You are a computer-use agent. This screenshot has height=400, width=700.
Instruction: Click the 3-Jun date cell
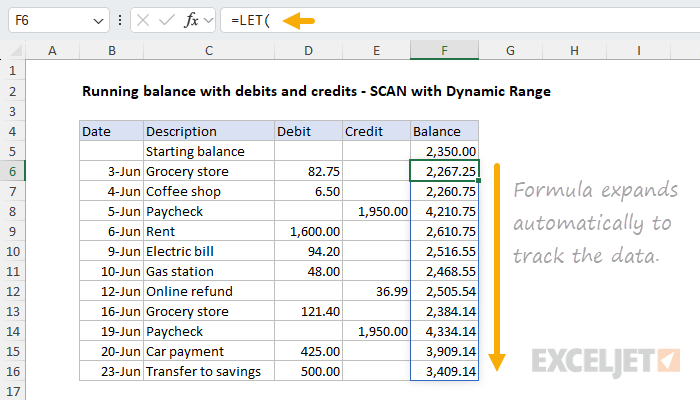point(112,171)
